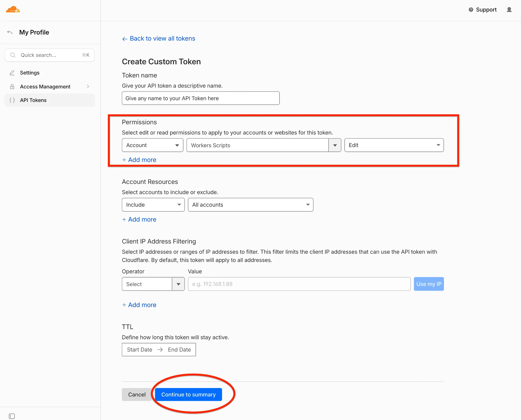Click the My Profile heading
The image size is (521, 420).
point(34,32)
